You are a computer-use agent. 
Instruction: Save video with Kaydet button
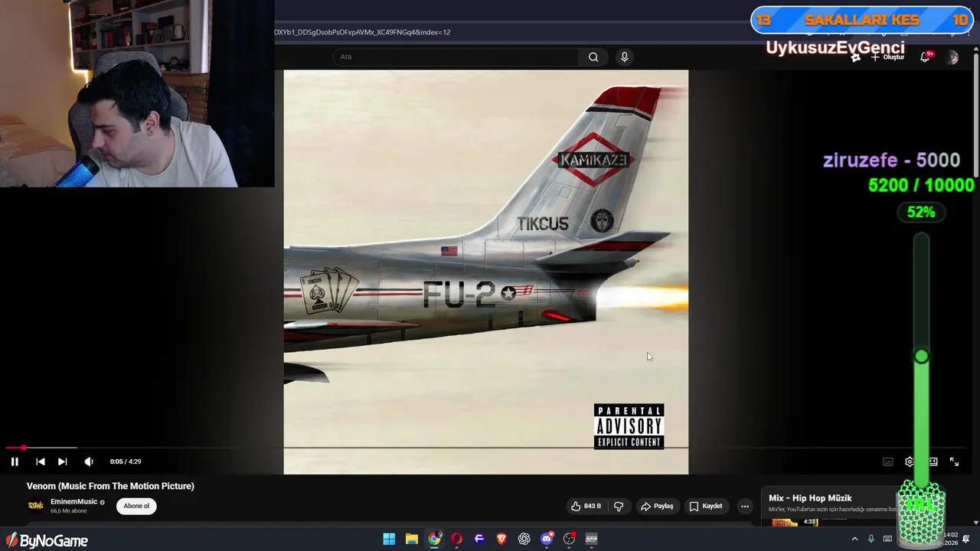click(x=706, y=506)
